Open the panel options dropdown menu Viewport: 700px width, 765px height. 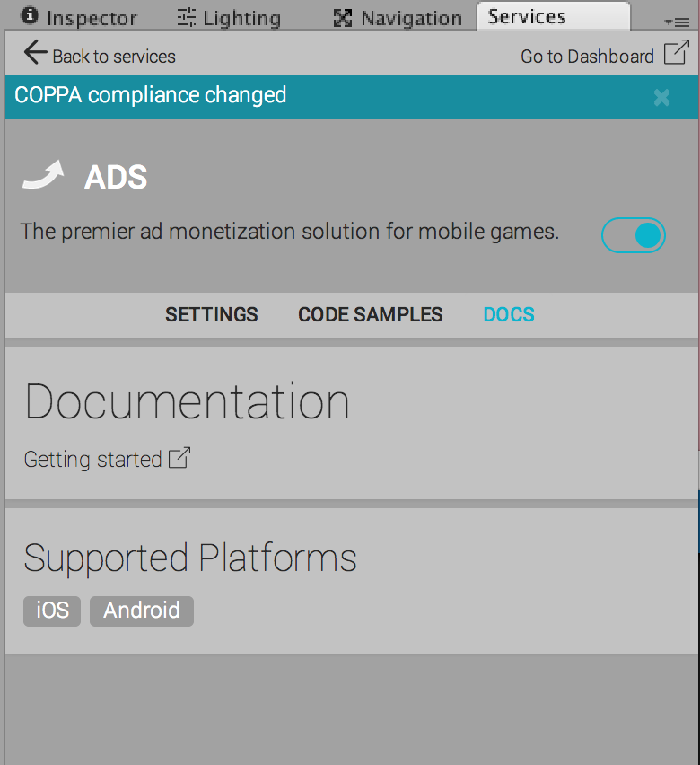[x=677, y=22]
